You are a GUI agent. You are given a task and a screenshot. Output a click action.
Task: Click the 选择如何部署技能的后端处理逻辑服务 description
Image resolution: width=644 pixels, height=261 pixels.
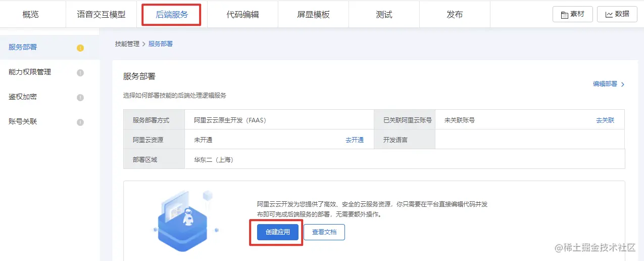pyautogui.click(x=175, y=96)
